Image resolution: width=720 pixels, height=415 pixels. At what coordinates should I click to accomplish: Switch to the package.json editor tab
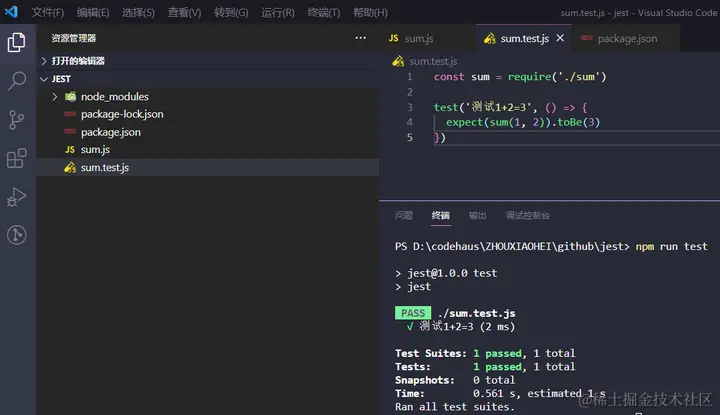point(624,38)
